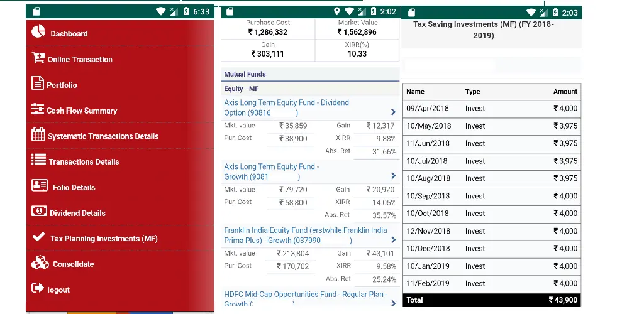Click the Folio Details card icon
The height and width of the screenshot is (314, 644).
(x=40, y=185)
